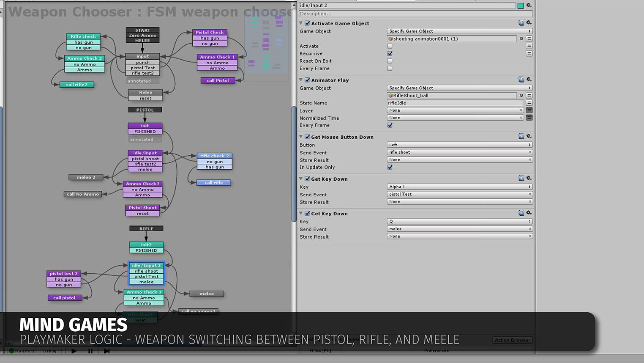Toggle variable button for State Name field
The image size is (644, 363).
[x=529, y=103]
